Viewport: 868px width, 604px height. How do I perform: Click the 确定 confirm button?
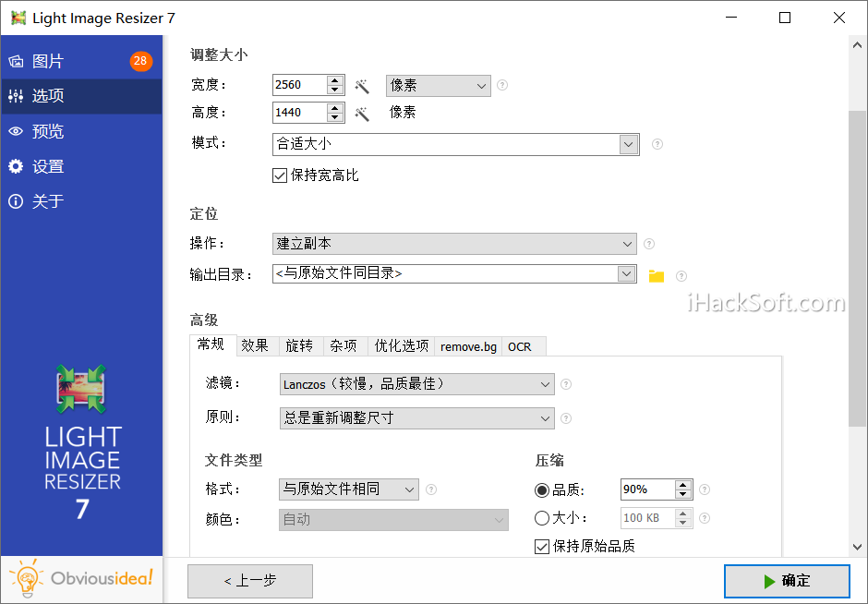tap(787, 581)
